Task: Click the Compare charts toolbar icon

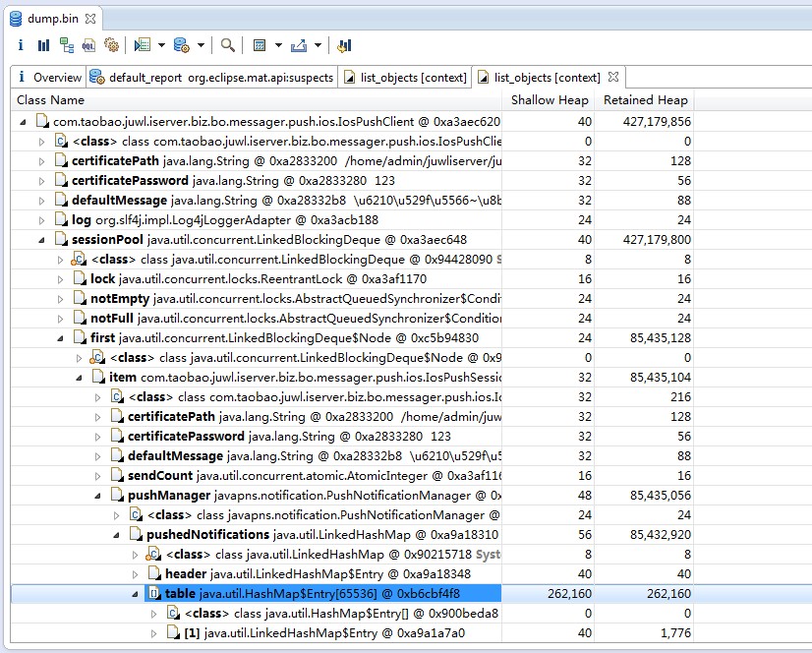Action: 344,45
